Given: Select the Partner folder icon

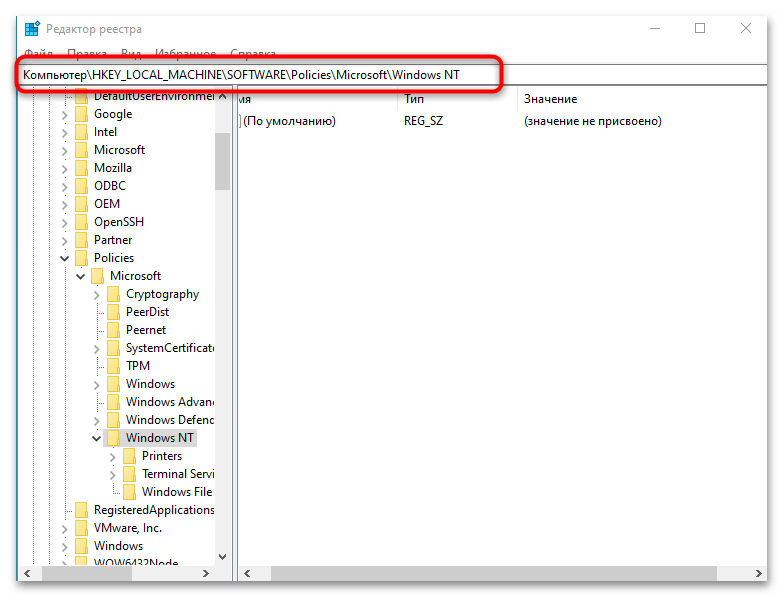Looking at the screenshot, I should coord(81,240).
